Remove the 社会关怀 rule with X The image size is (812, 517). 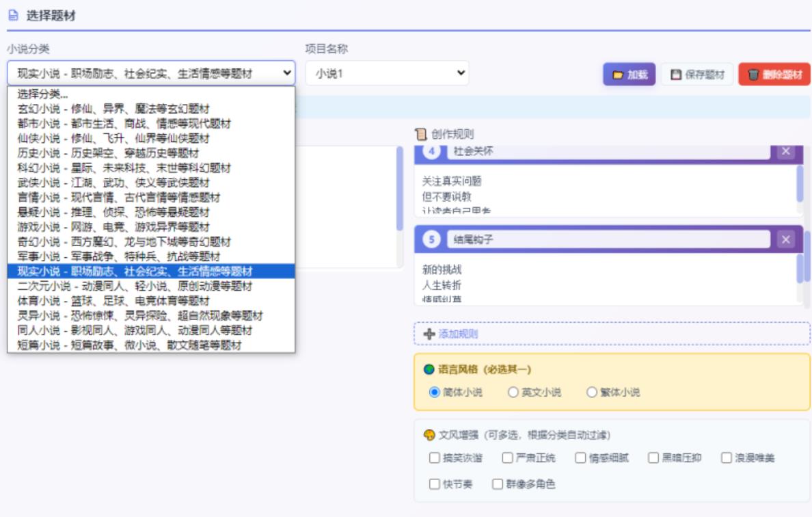point(786,151)
